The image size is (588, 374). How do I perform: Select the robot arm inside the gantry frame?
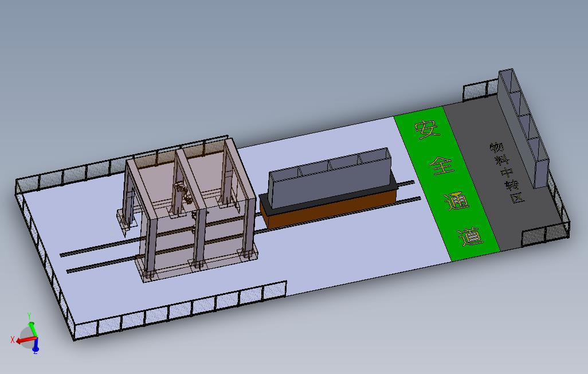click(x=183, y=193)
